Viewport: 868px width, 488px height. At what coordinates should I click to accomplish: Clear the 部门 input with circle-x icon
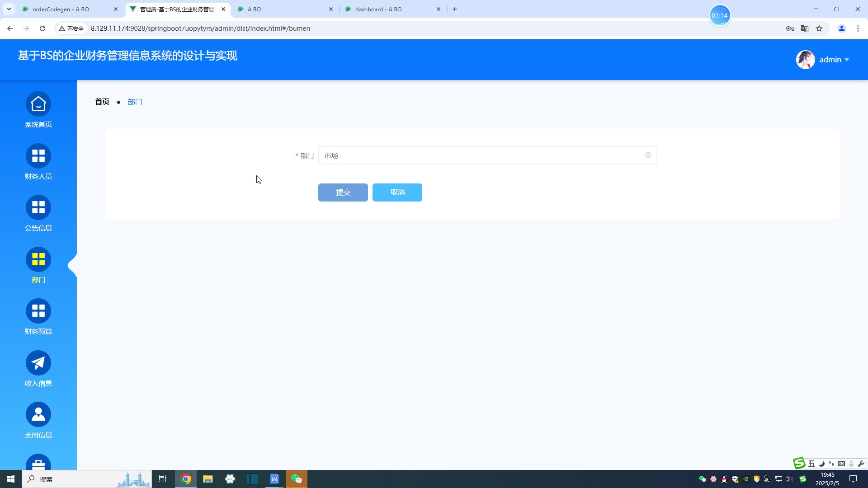tap(648, 155)
